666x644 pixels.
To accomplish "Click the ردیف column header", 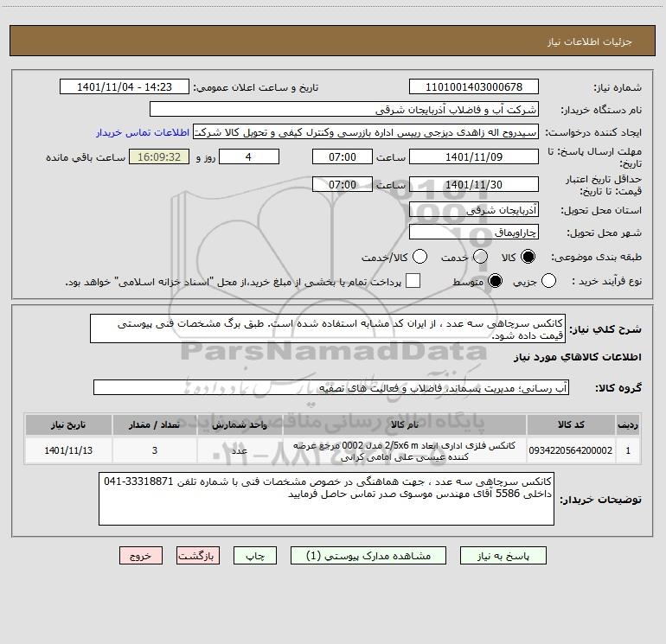I will click(628, 425).
